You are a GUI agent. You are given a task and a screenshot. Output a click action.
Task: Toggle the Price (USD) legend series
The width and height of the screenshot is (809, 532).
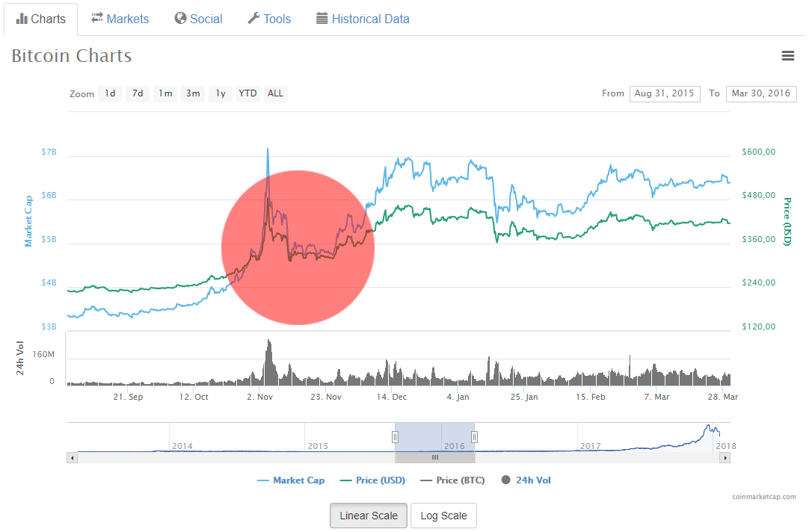coord(372,480)
